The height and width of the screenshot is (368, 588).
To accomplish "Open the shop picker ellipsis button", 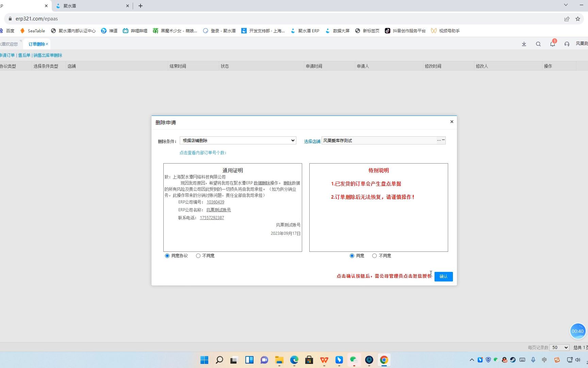I will click(439, 140).
